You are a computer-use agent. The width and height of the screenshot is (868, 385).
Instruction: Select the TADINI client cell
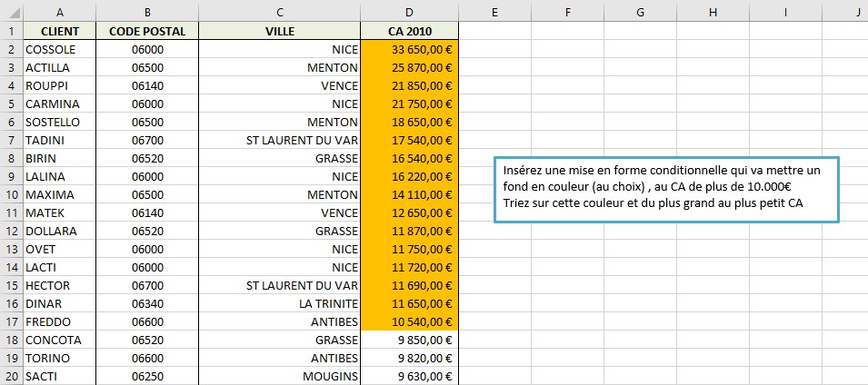tap(60, 140)
